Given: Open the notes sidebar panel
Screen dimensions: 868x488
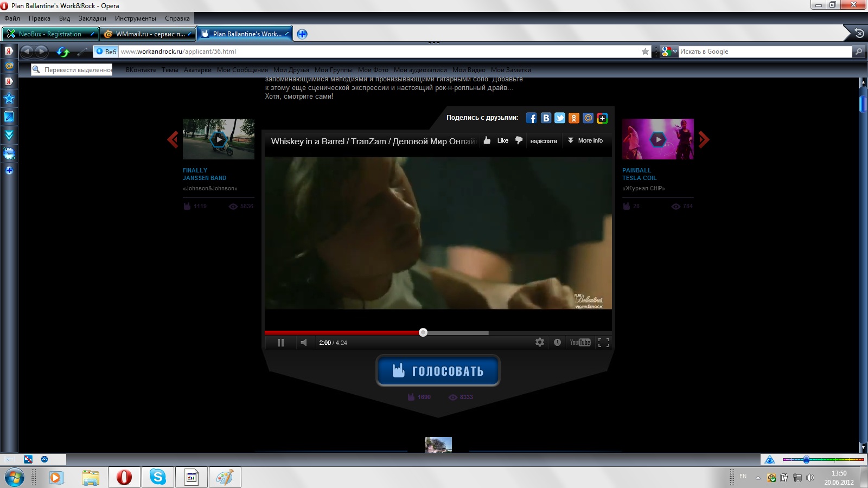Looking at the screenshot, I should pos(9,117).
